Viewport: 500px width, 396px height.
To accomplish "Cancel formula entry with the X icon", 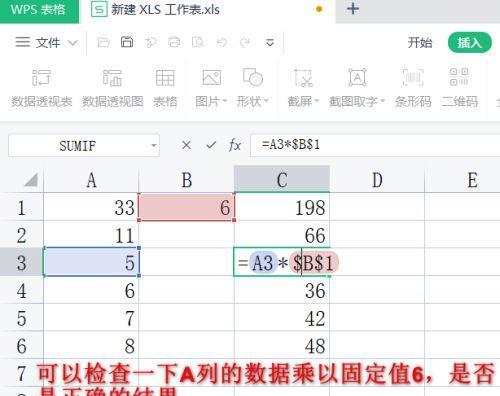I will [186, 145].
